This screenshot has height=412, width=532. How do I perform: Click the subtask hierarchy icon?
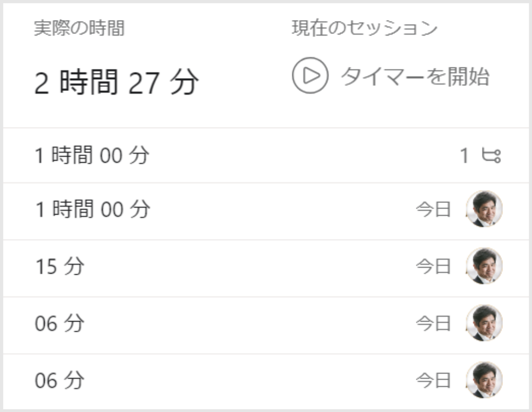tap(491, 156)
